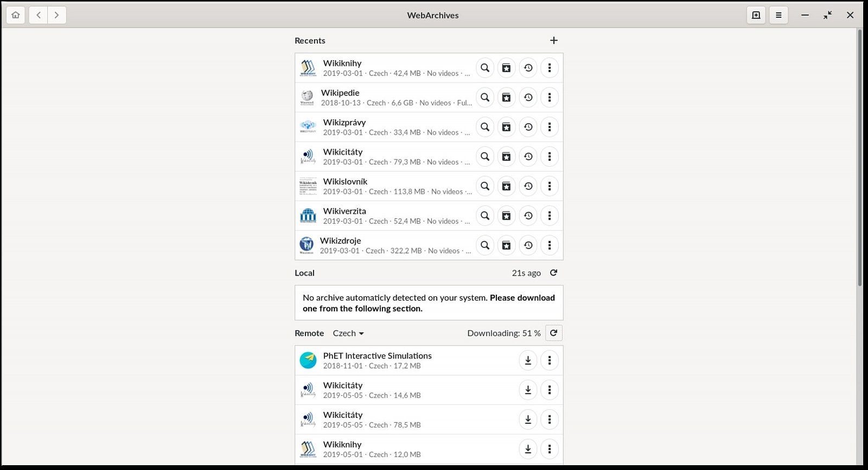This screenshot has width=868, height=470.
Task: Search inside the 79,3 MB Wikicitáty archive
Action: point(485,156)
